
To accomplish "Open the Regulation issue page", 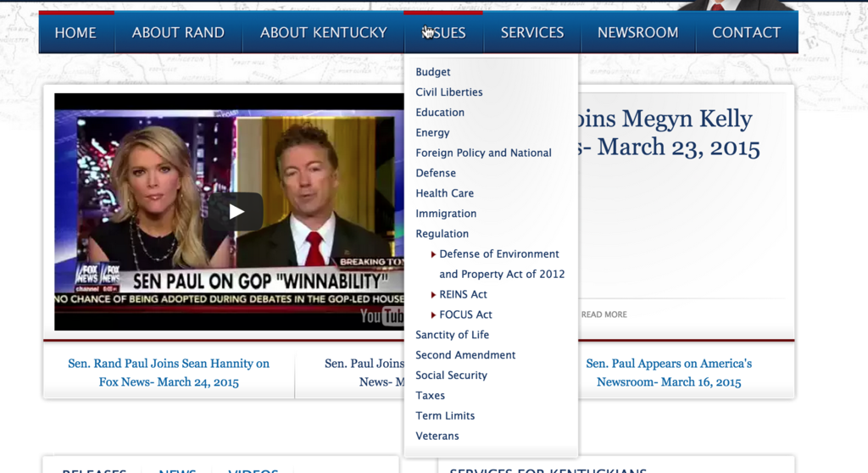I will coord(442,234).
